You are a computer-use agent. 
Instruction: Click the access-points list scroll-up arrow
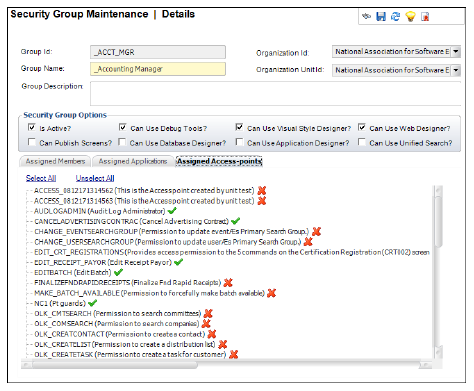point(438,191)
